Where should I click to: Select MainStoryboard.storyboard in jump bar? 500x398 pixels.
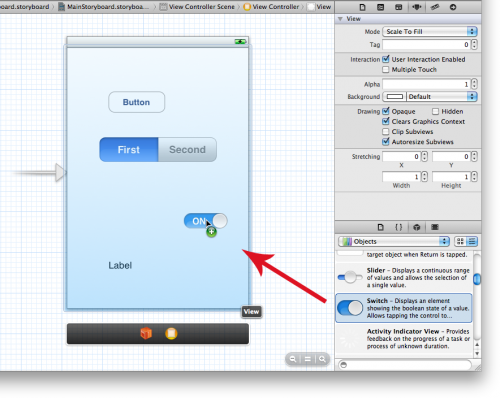[x=104, y=7]
